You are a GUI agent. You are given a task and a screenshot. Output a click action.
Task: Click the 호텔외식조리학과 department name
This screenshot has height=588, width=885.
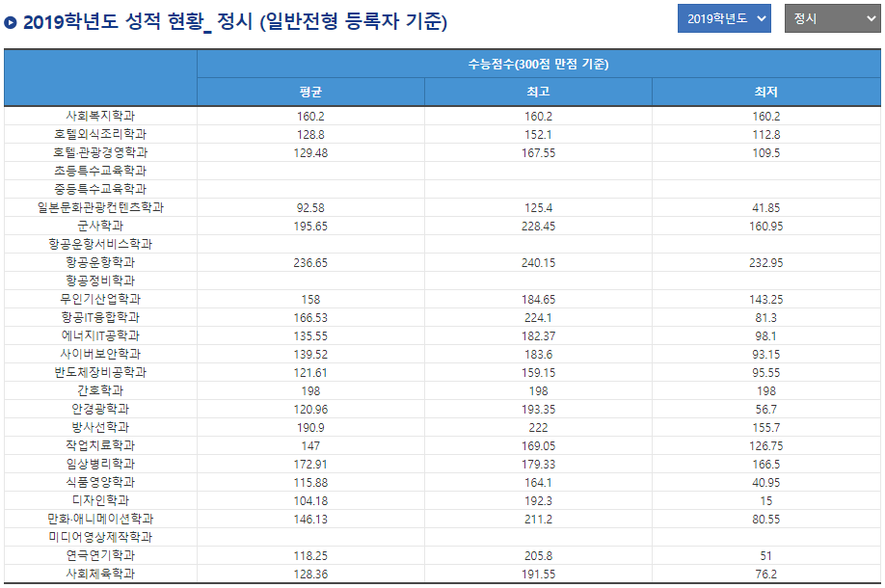pos(100,134)
